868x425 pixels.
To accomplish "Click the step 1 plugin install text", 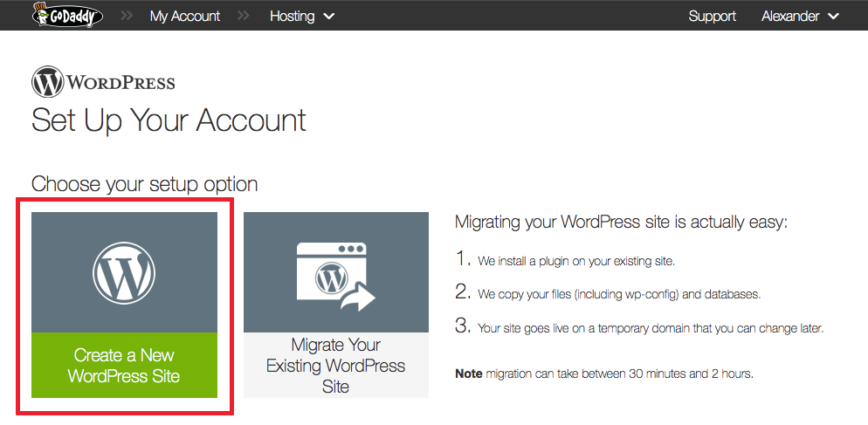I will tap(575, 261).
